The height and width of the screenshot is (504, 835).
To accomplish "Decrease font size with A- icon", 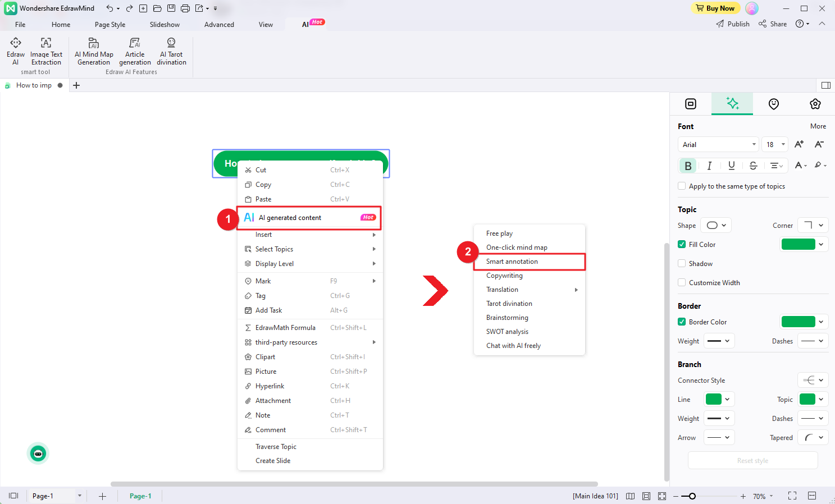I will [819, 144].
